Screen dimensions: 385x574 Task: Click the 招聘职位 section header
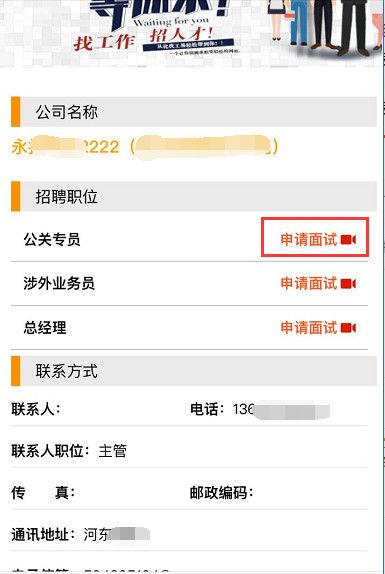click(x=194, y=197)
